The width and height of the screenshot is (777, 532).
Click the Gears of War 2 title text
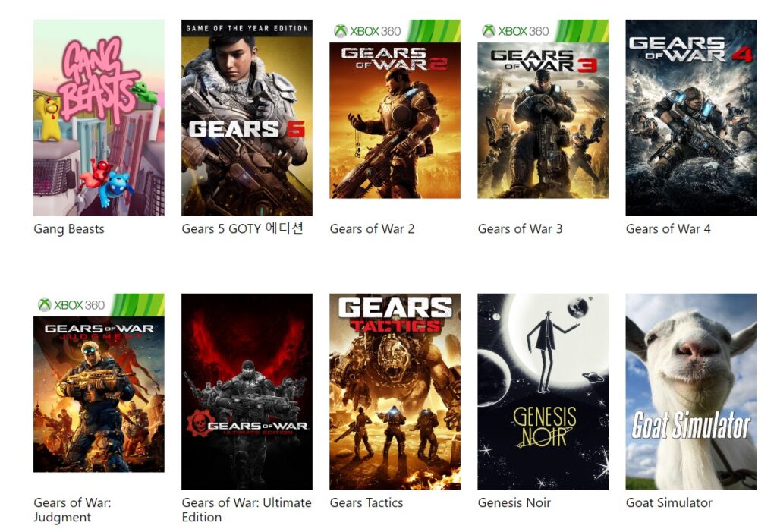[372, 229]
